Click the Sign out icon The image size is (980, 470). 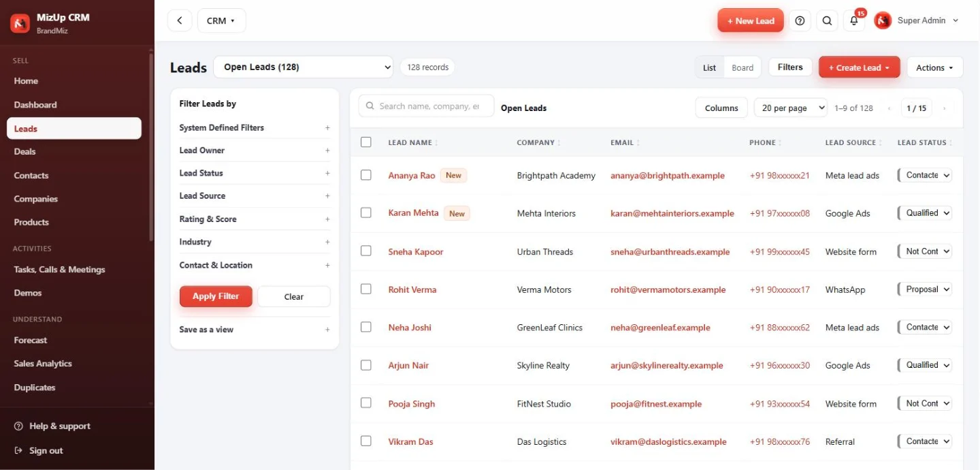(x=18, y=451)
